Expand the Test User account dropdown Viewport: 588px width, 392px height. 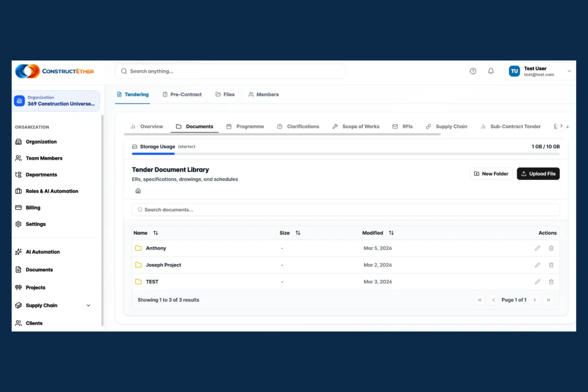(x=569, y=71)
